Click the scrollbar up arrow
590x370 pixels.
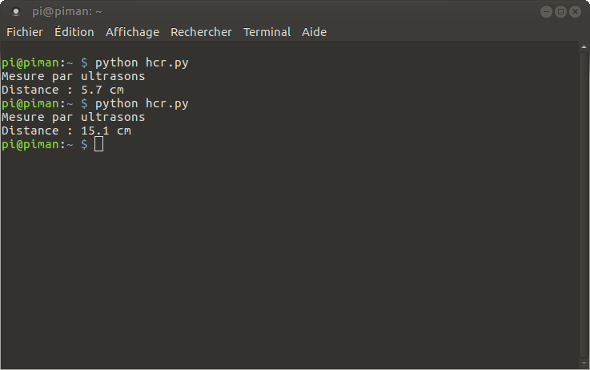[x=584, y=47]
